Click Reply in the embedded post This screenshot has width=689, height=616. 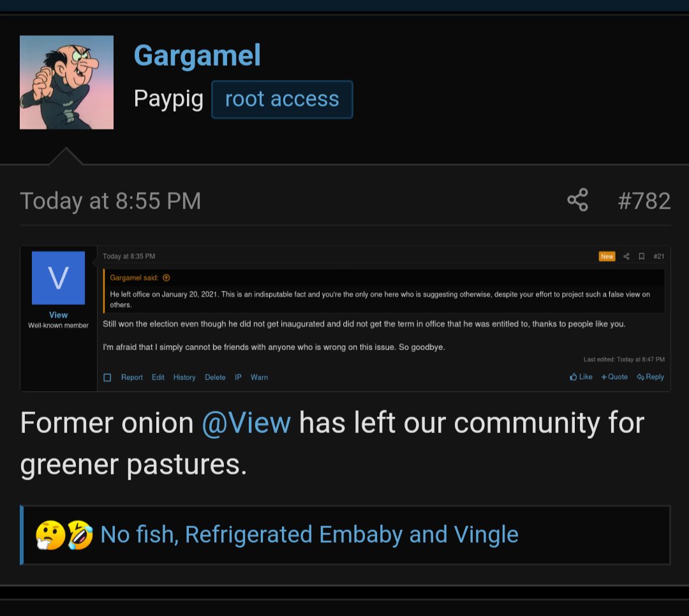pos(650,377)
